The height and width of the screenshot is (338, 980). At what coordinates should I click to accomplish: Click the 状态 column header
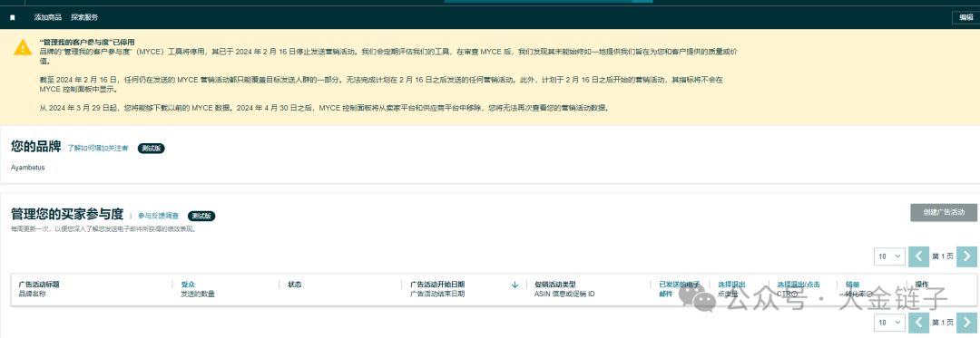(x=294, y=285)
